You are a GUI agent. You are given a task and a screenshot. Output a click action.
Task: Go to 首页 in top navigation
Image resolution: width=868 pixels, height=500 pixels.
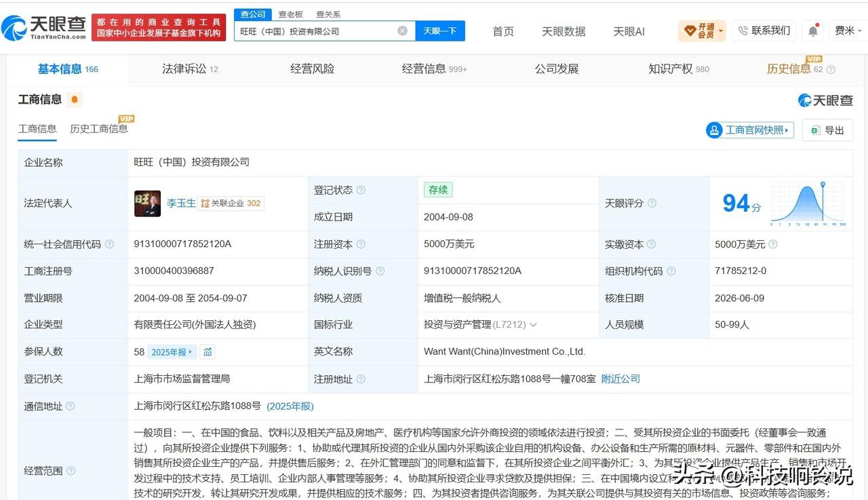[x=503, y=31]
